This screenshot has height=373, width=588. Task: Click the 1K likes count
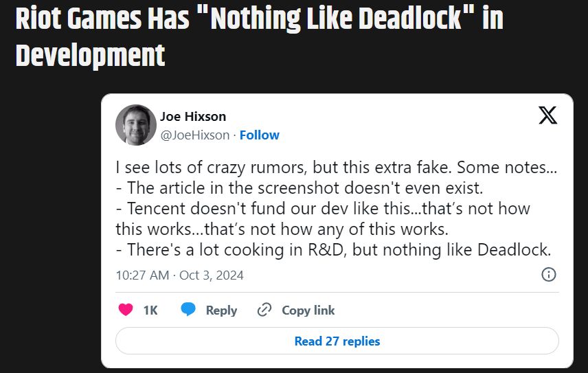[x=150, y=310]
